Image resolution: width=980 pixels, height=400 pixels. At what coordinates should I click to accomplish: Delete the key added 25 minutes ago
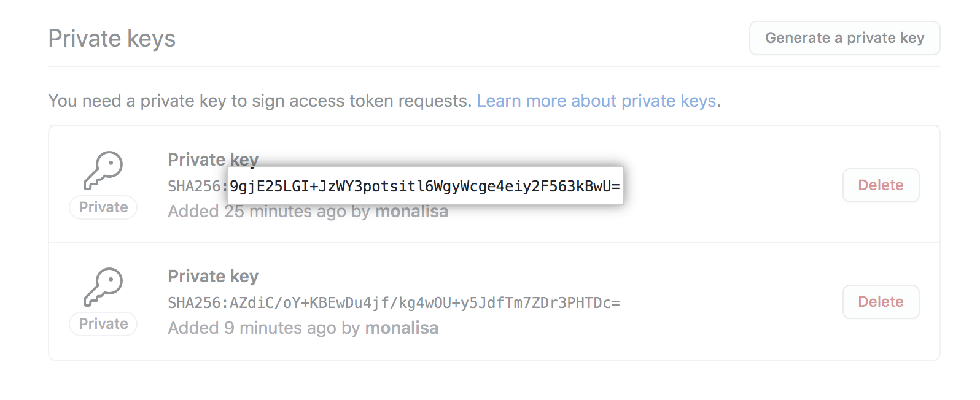point(881,185)
